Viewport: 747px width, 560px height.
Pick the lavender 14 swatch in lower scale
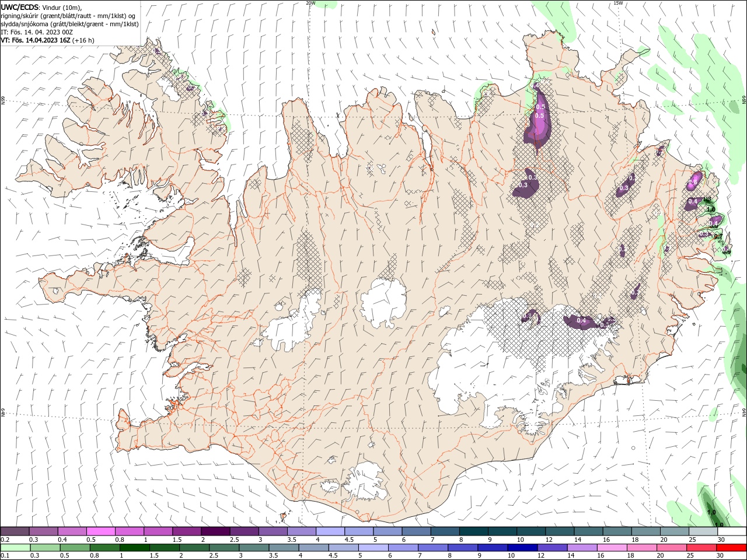tap(582, 548)
